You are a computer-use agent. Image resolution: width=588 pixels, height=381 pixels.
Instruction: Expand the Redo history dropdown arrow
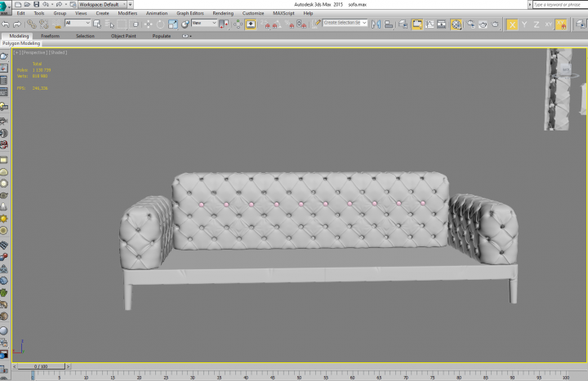[65, 5]
